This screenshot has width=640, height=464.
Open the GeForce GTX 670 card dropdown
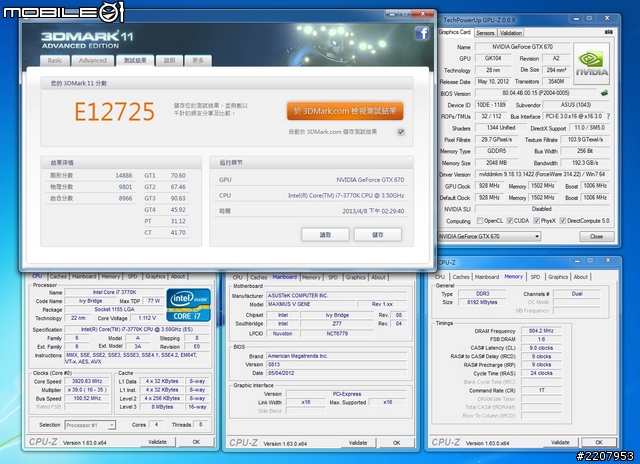coord(489,236)
